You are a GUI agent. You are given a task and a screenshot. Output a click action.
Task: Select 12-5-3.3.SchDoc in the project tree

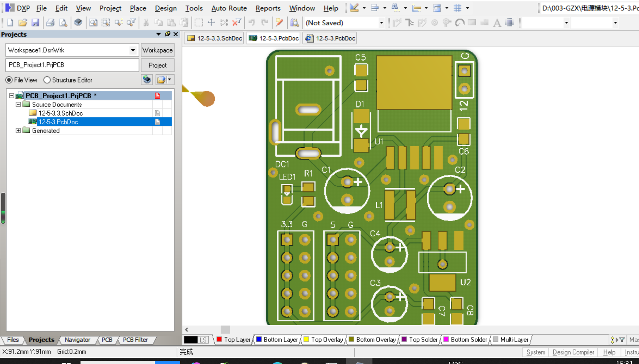point(61,113)
